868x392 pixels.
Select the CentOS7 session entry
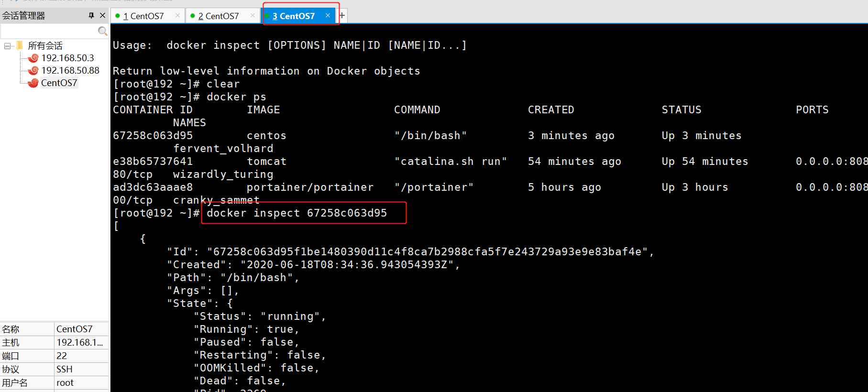pos(59,83)
